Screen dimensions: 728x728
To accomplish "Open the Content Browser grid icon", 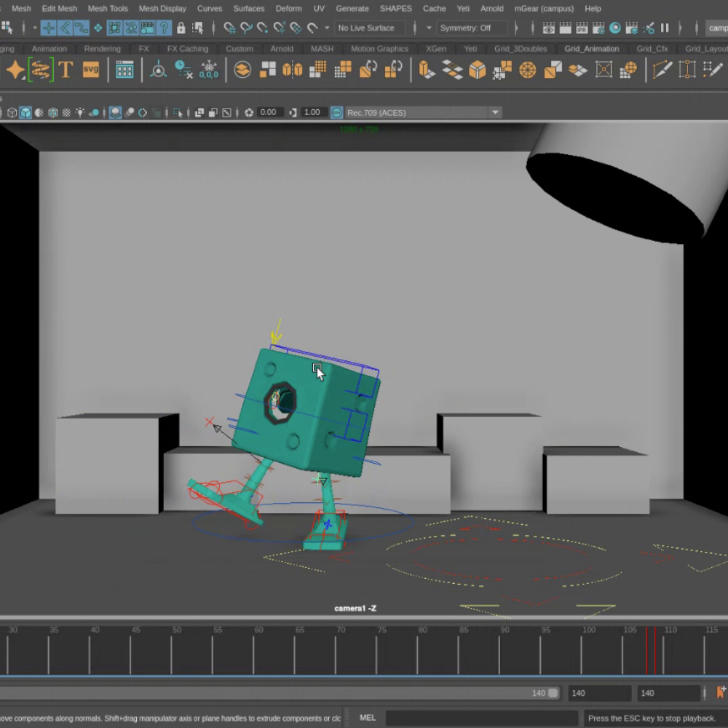I will coord(124,70).
